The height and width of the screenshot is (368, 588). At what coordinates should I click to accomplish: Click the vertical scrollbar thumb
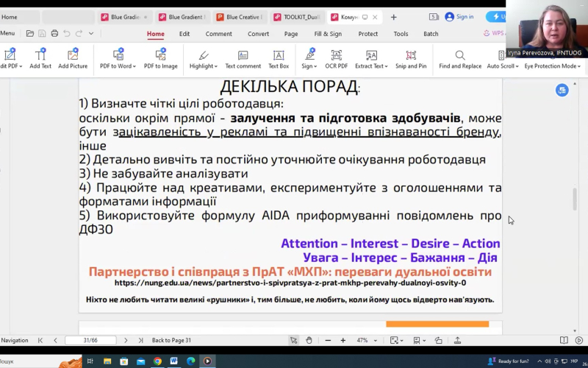[575, 199]
